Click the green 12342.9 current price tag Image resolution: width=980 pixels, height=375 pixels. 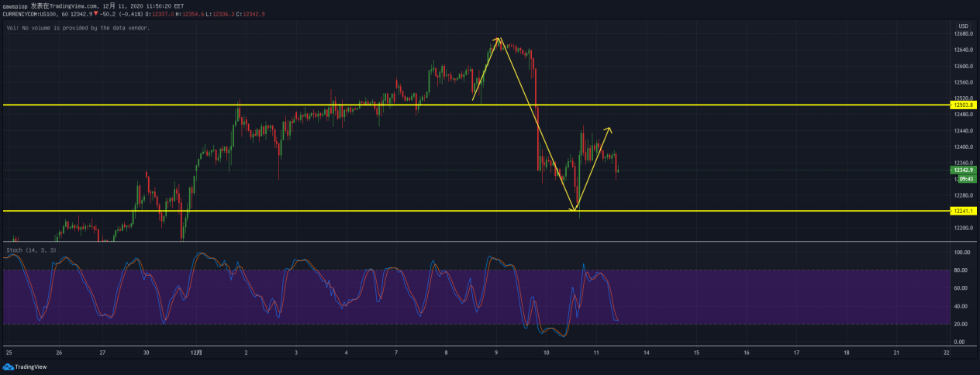point(964,170)
